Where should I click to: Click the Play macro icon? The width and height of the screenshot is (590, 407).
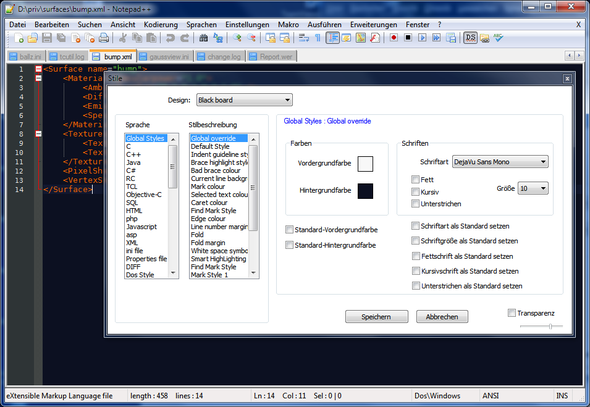pyautogui.click(x=422, y=38)
